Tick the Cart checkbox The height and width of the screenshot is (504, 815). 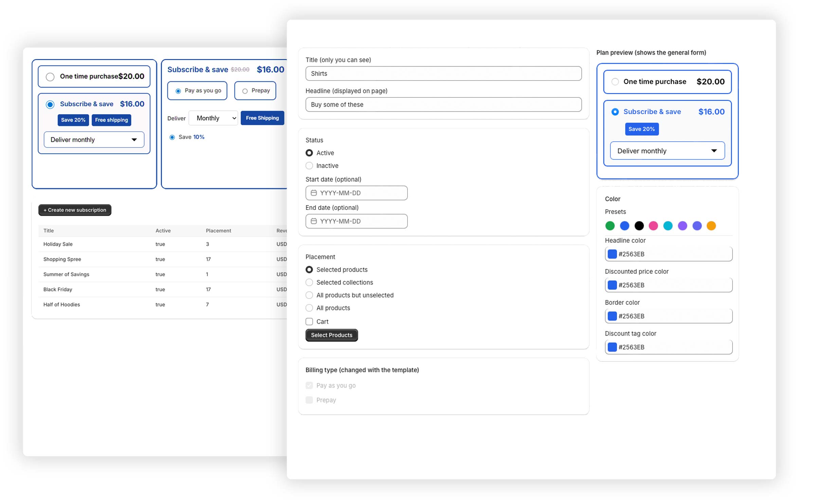[309, 322]
